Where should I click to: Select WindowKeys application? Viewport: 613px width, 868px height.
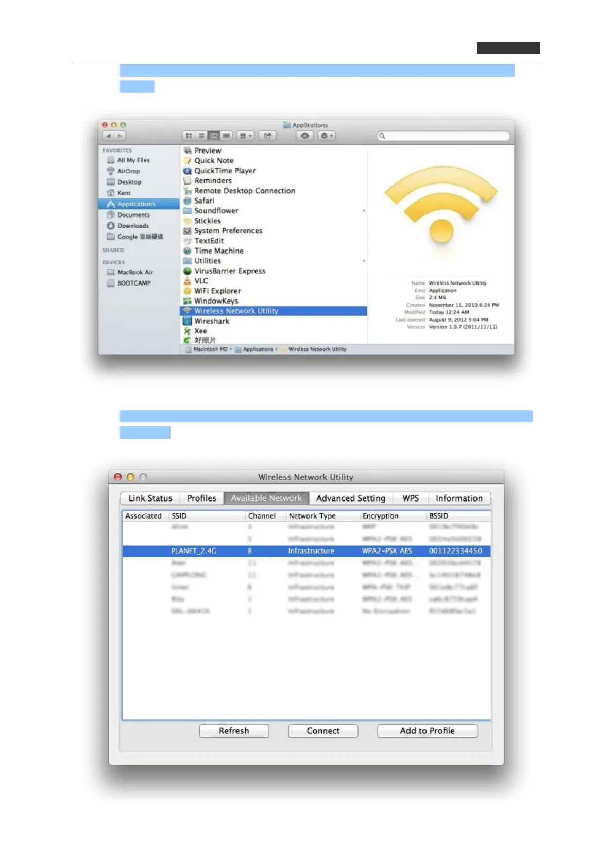pos(211,301)
